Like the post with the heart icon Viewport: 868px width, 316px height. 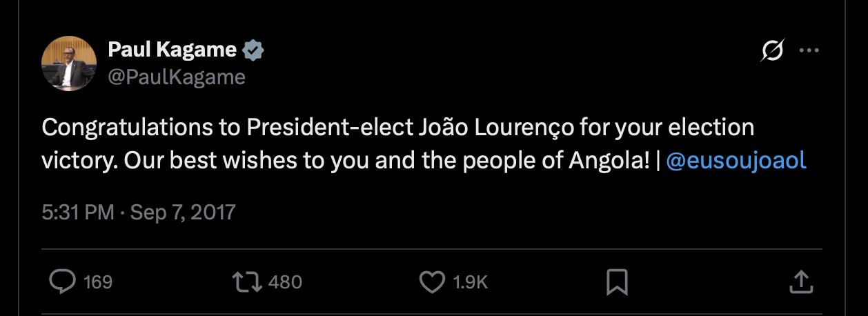[x=432, y=282]
